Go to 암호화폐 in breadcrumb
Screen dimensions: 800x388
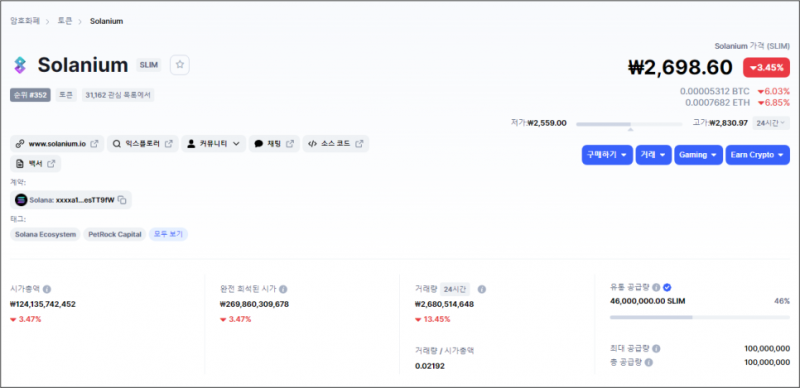[24, 21]
